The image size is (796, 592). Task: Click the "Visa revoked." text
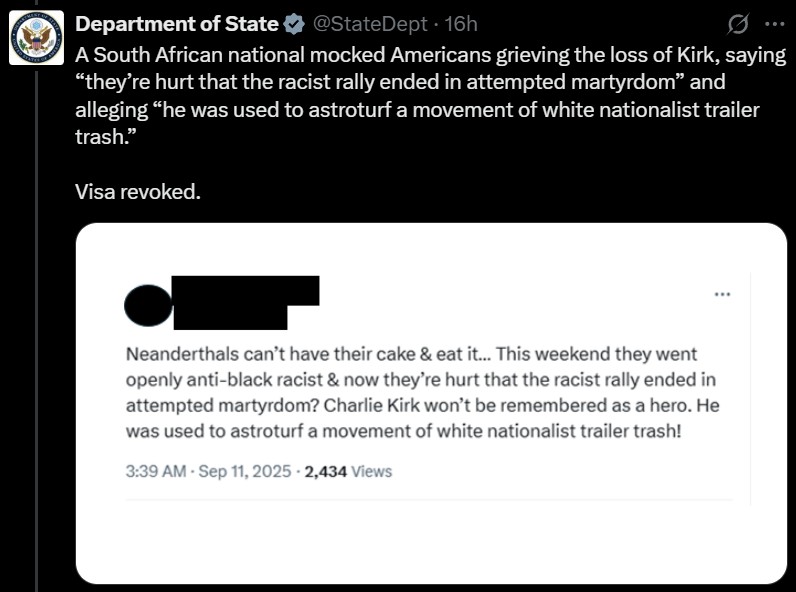point(138,190)
